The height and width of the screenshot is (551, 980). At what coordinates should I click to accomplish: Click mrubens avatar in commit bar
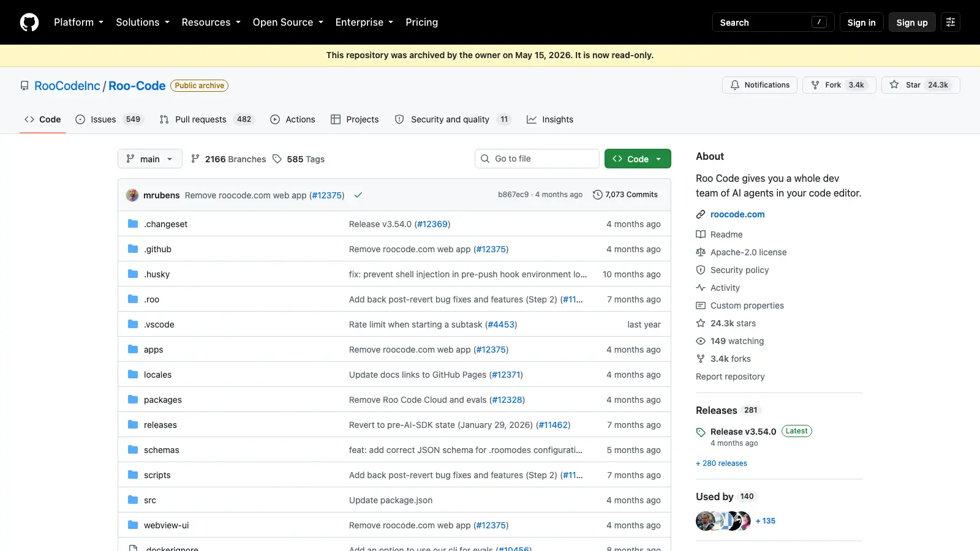pos(132,195)
